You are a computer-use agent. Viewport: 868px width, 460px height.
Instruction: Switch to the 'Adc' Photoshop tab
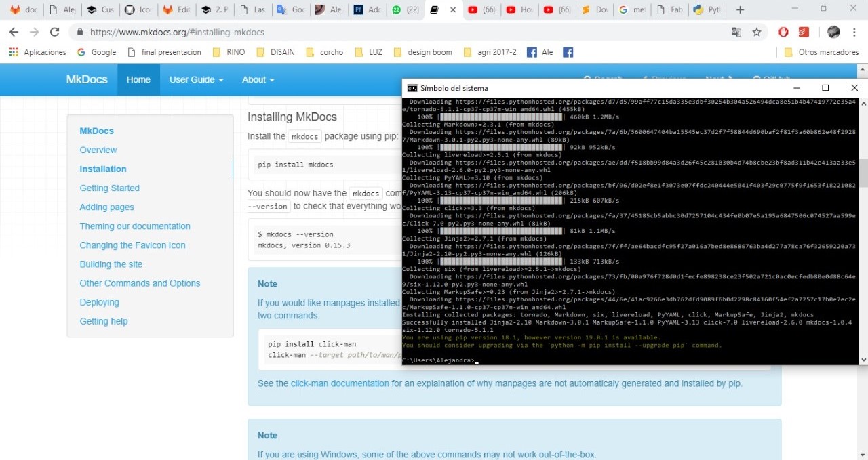coord(367,9)
